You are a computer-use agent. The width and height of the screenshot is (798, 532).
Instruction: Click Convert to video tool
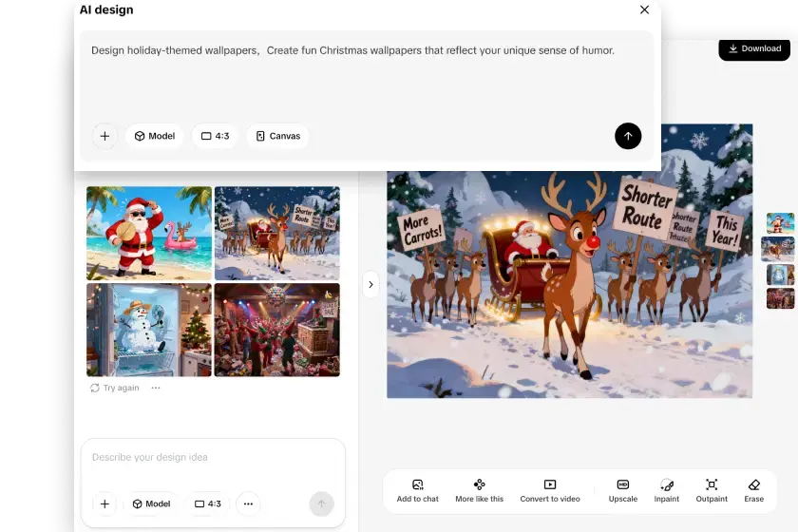point(550,491)
